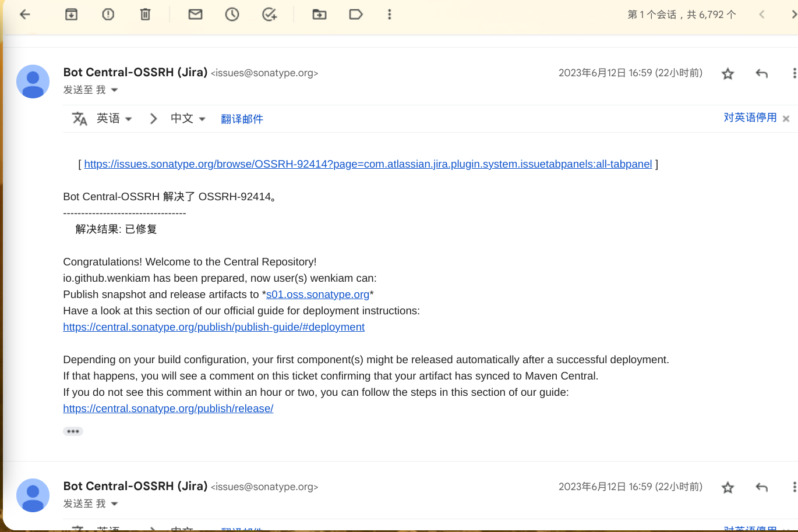Click 对英语停用 to disable translation
The height and width of the screenshot is (532, 798).
(750, 118)
